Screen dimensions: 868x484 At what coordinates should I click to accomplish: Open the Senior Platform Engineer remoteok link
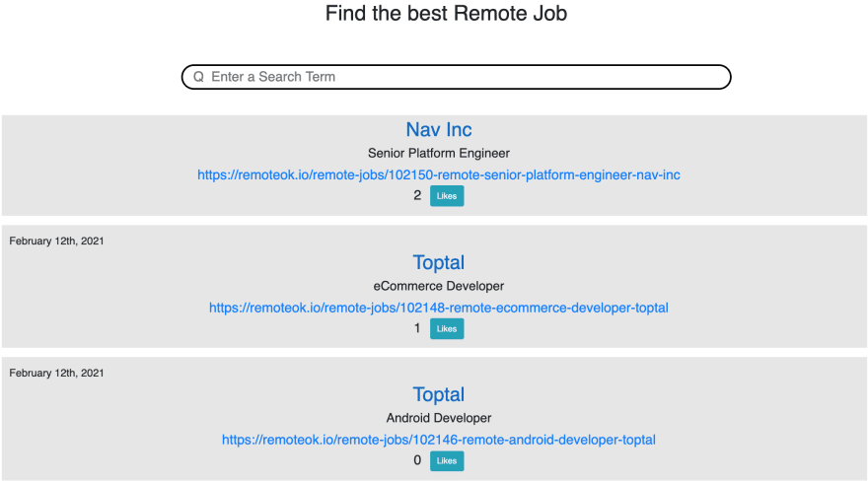click(438, 174)
